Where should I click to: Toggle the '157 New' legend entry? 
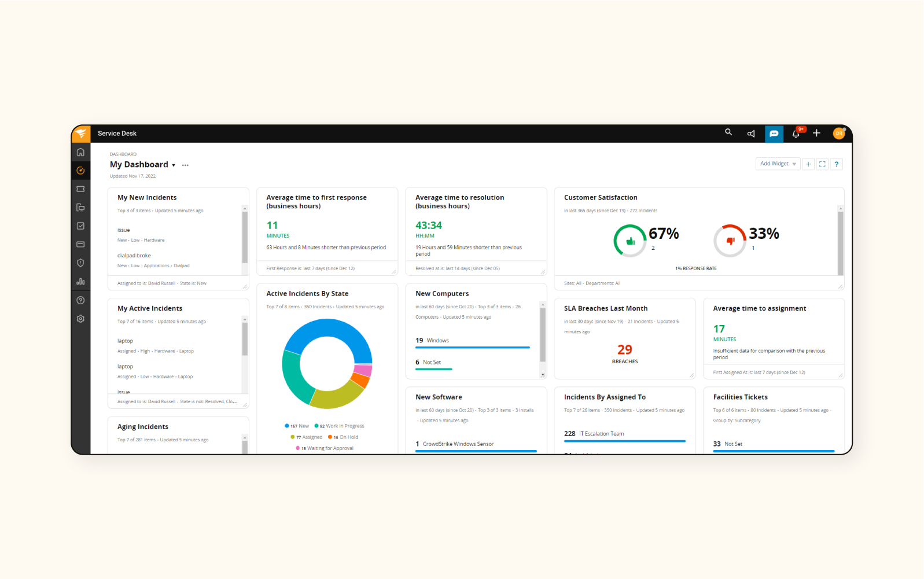(297, 426)
